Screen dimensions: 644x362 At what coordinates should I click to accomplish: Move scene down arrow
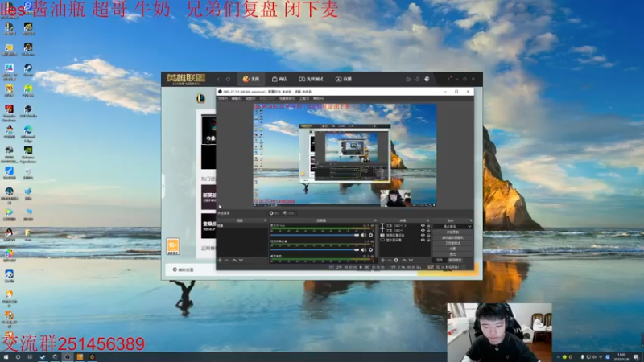pyautogui.click(x=241, y=260)
